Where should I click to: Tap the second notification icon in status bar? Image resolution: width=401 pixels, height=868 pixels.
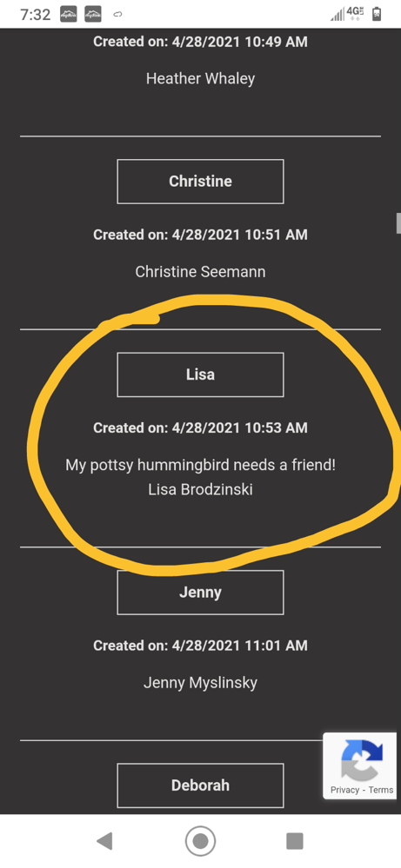pyautogui.click(x=92, y=15)
